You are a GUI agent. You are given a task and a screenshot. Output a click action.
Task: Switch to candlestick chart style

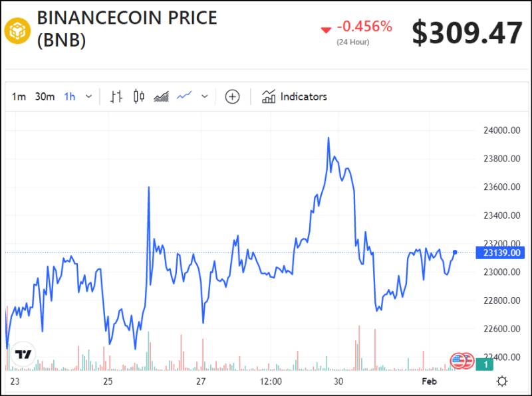[139, 96]
